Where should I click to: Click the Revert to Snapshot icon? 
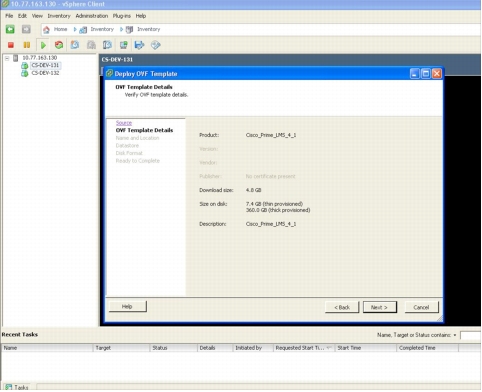(91, 45)
